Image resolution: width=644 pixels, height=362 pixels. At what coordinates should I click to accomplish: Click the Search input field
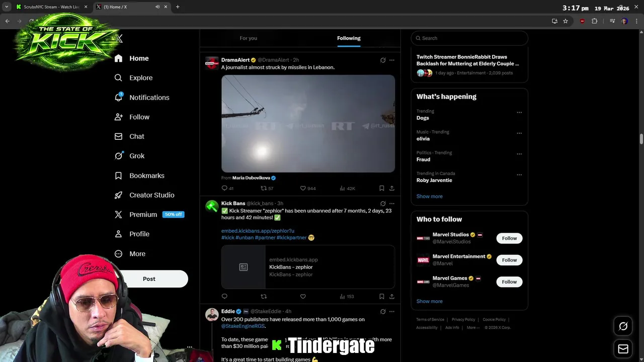[x=469, y=38]
